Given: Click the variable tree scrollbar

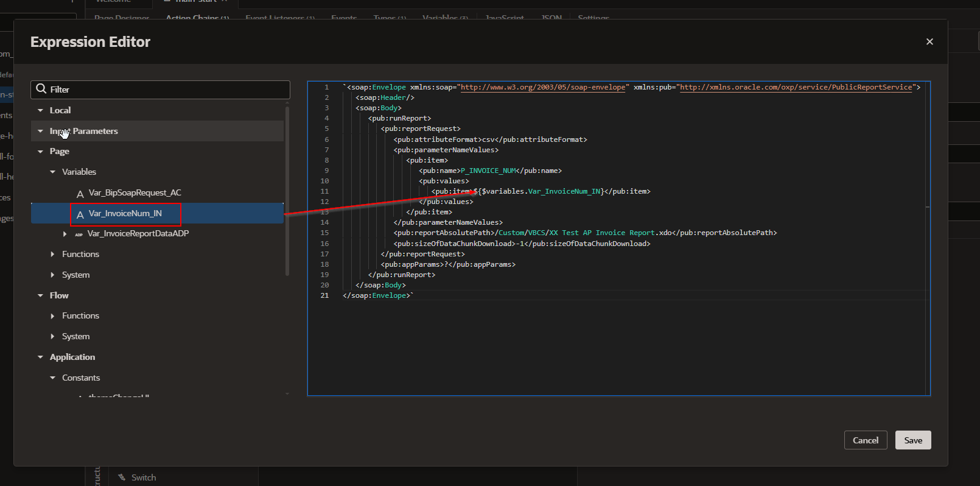Looking at the screenshot, I should (287, 191).
